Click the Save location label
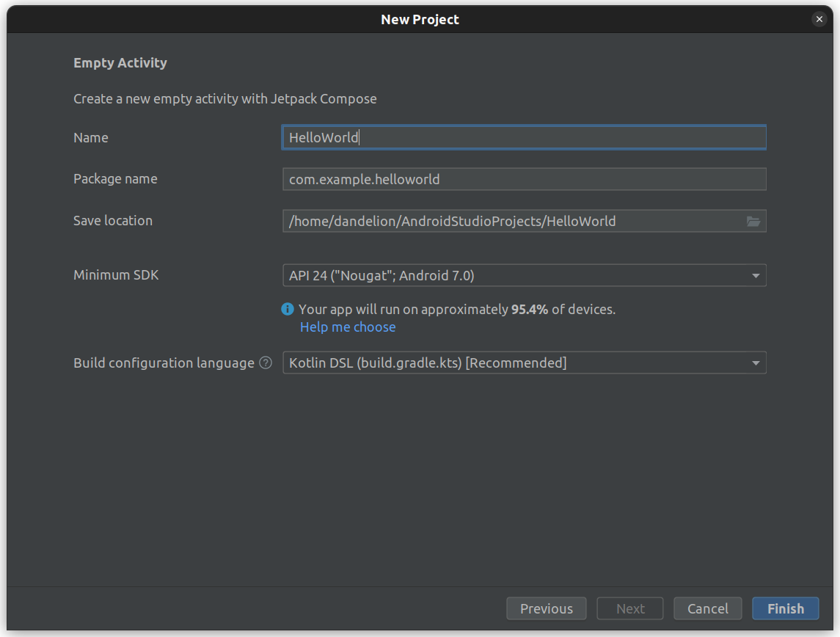This screenshot has width=840, height=637. (x=113, y=220)
